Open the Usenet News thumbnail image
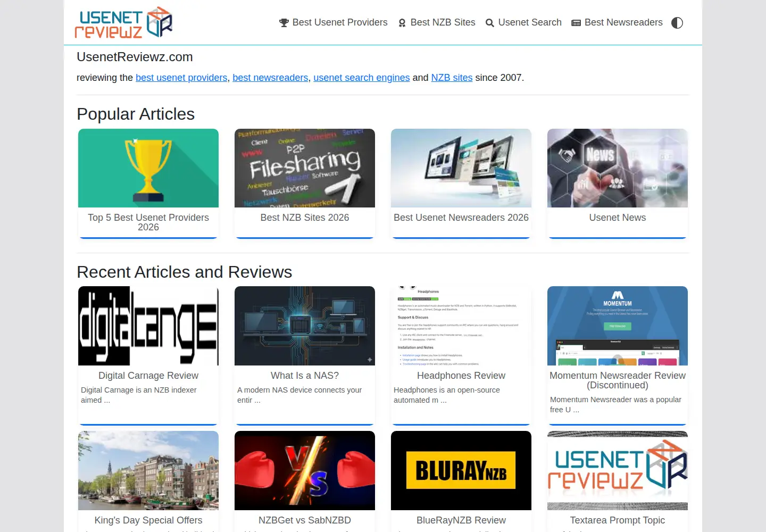 click(618, 168)
